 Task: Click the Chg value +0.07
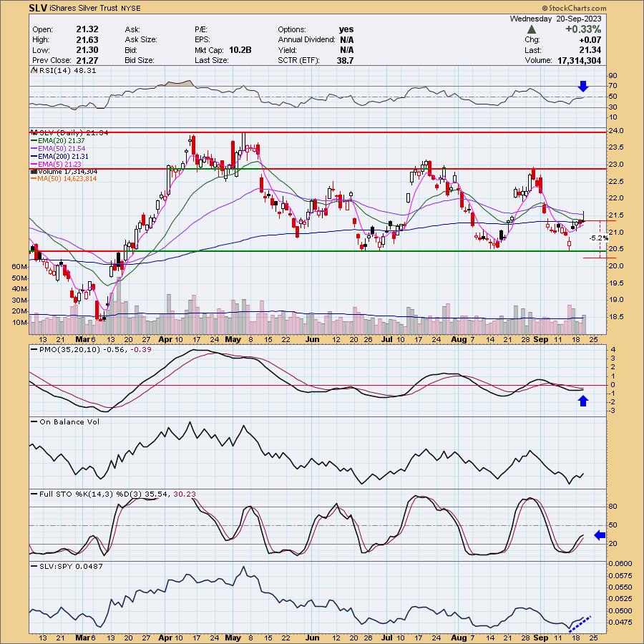(x=590, y=40)
